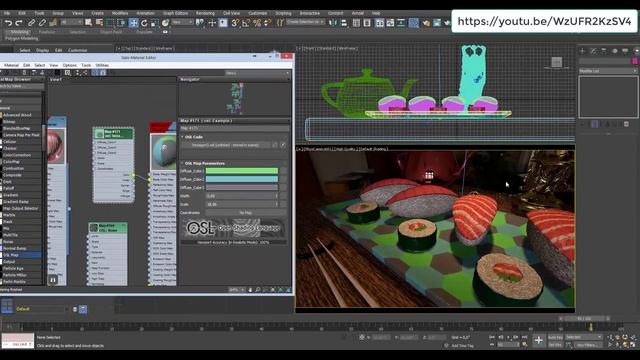Toggle Window/Crossing selection mode
The height and width of the screenshot is (360, 640).
point(121,23)
